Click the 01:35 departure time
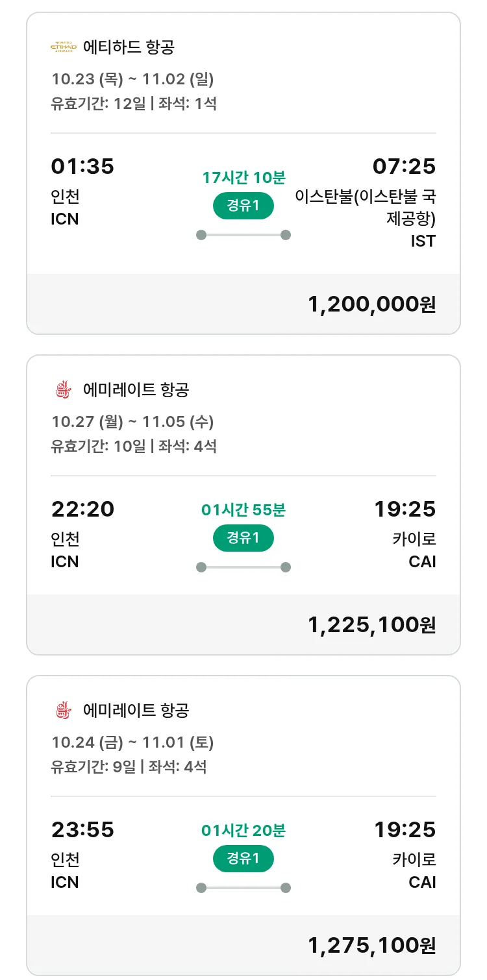Screen dimensions: 487x980 pyautogui.click(x=82, y=167)
